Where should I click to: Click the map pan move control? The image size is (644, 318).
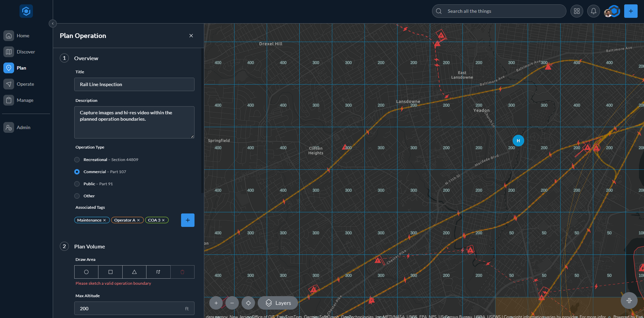click(x=629, y=300)
